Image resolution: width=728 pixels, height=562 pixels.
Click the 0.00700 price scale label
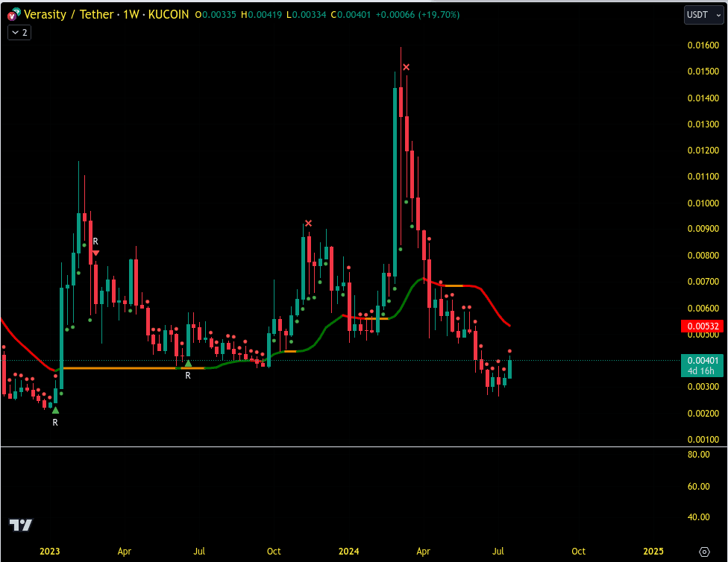pyautogui.click(x=703, y=282)
